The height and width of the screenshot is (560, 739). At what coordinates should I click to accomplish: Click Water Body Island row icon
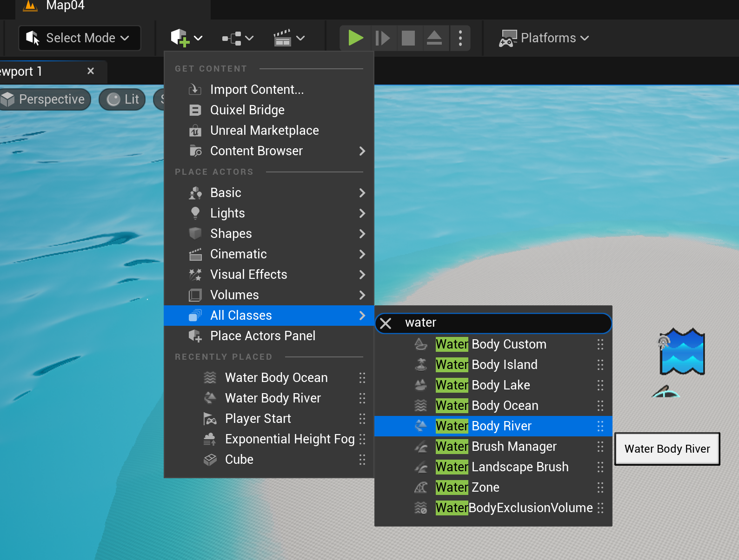tap(421, 364)
